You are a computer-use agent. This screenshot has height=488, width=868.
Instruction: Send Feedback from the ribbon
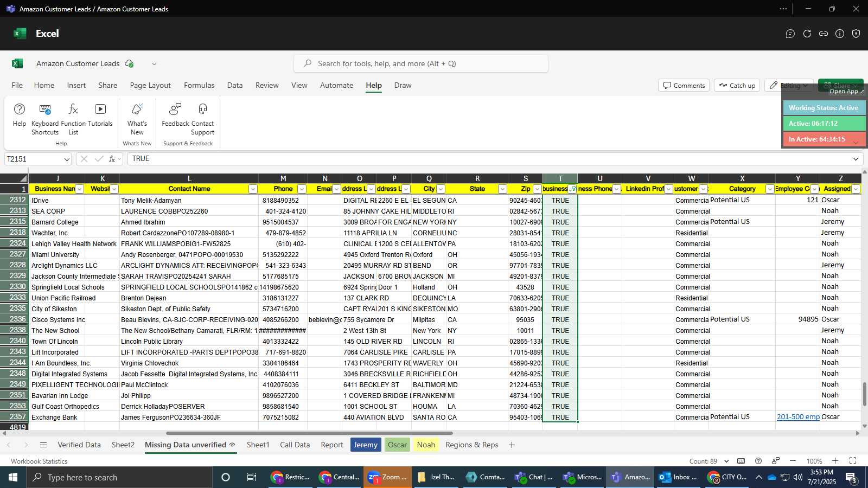175,115
